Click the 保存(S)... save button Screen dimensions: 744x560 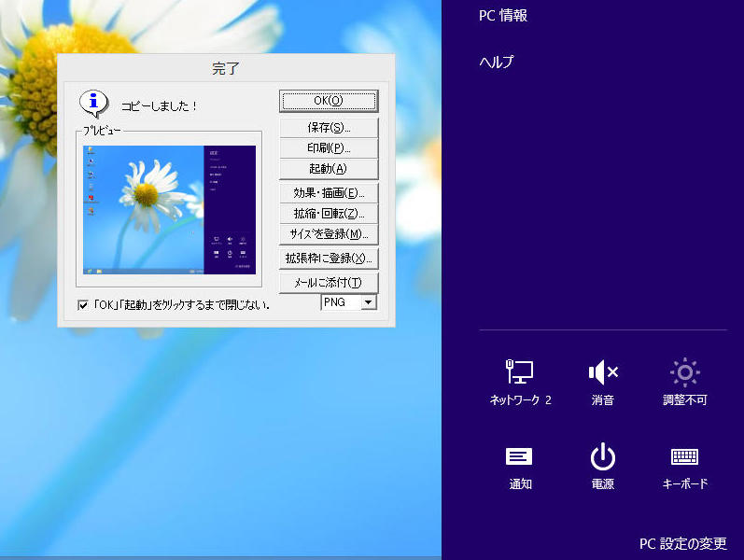tap(328, 128)
